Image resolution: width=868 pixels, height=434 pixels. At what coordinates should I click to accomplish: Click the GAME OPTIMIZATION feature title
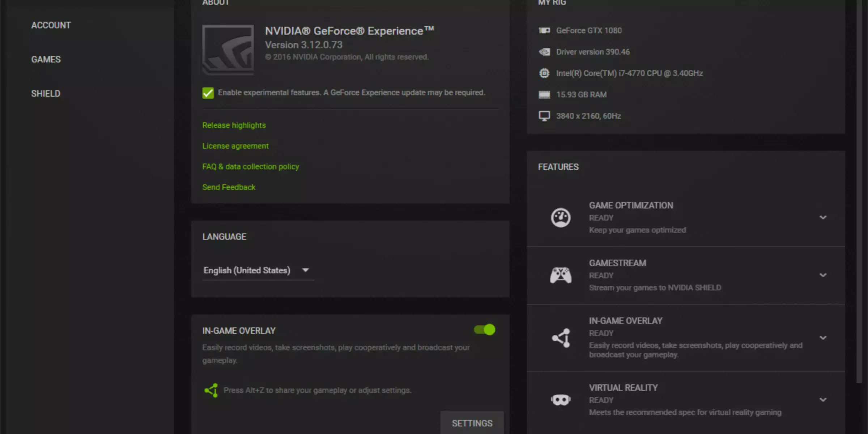[x=631, y=205]
